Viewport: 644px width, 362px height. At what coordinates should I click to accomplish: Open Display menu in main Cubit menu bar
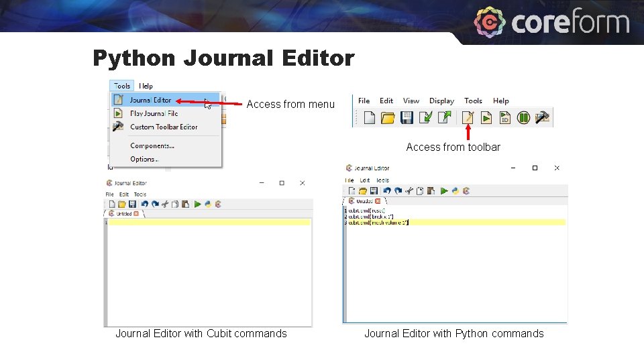[442, 101]
